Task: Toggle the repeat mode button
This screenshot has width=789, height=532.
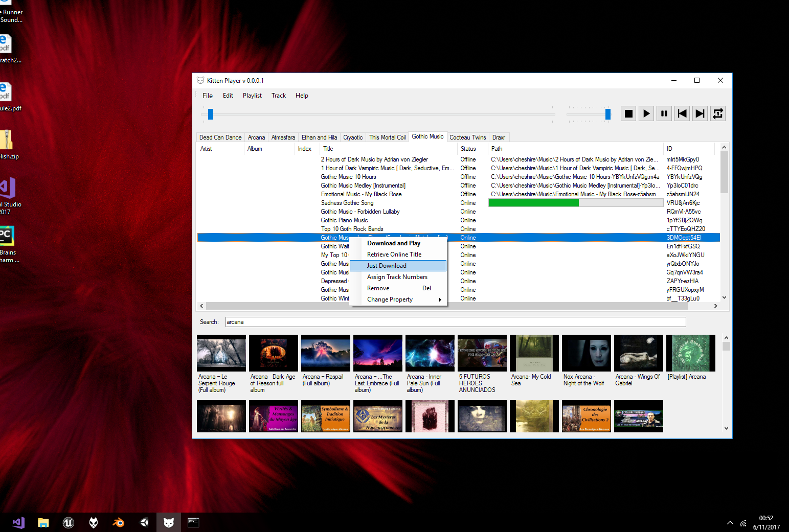Action: click(x=718, y=113)
